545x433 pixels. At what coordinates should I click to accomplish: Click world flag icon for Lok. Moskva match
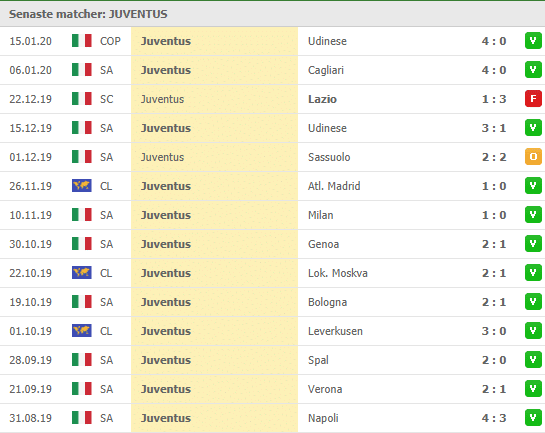[82, 272]
